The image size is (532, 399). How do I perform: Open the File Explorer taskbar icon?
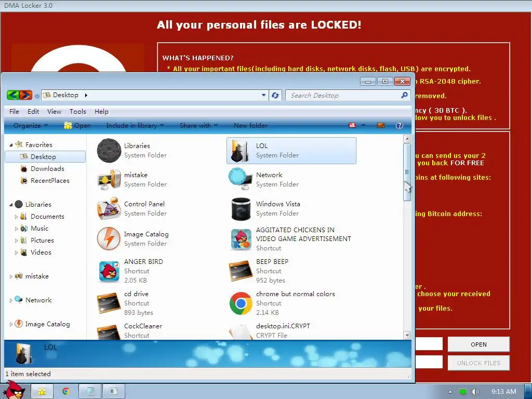(x=42, y=392)
